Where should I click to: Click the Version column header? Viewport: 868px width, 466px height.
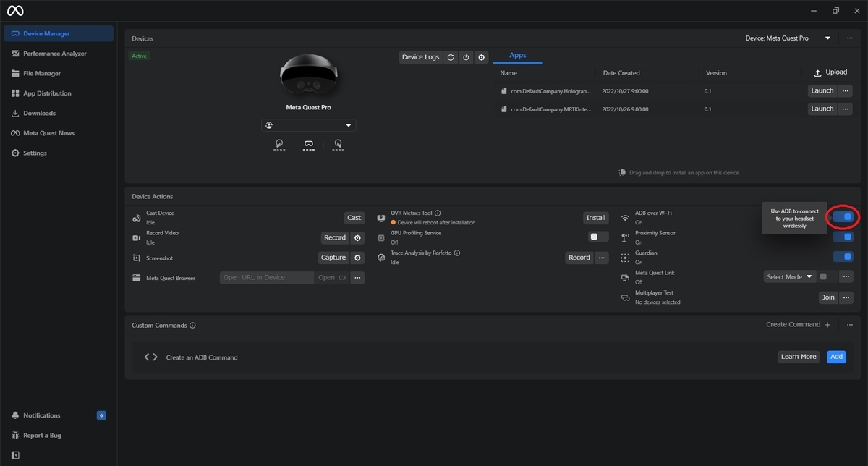(715, 73)
